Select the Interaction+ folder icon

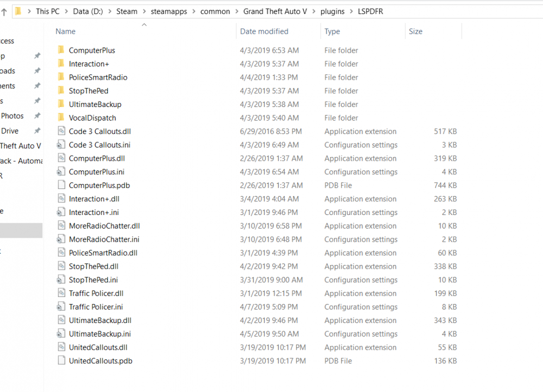coord(61,64)
